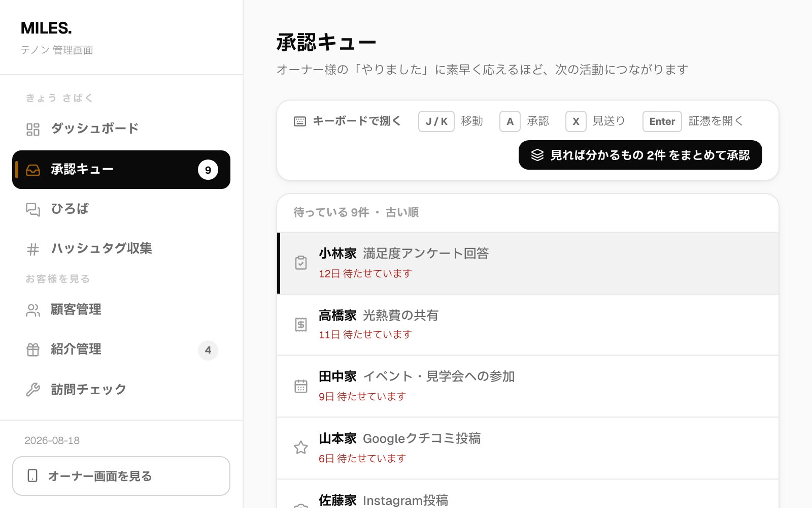Click the MILES. logo
812x508 pixels.
pos(46,28)
